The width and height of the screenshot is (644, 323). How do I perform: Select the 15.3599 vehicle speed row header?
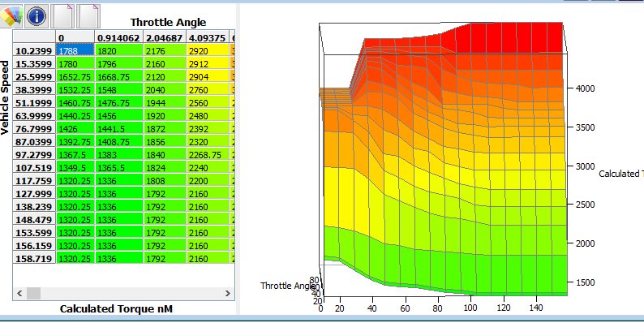pos(34,63)
